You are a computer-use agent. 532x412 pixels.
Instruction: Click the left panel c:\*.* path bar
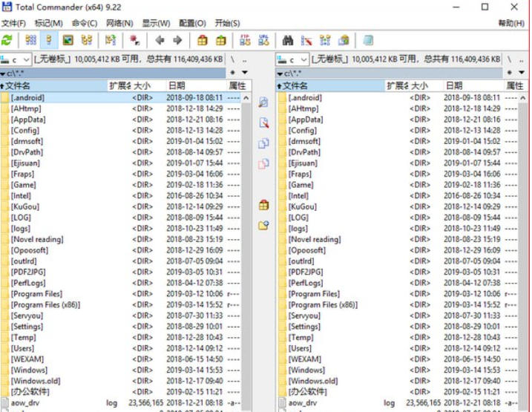coord(113,73)
